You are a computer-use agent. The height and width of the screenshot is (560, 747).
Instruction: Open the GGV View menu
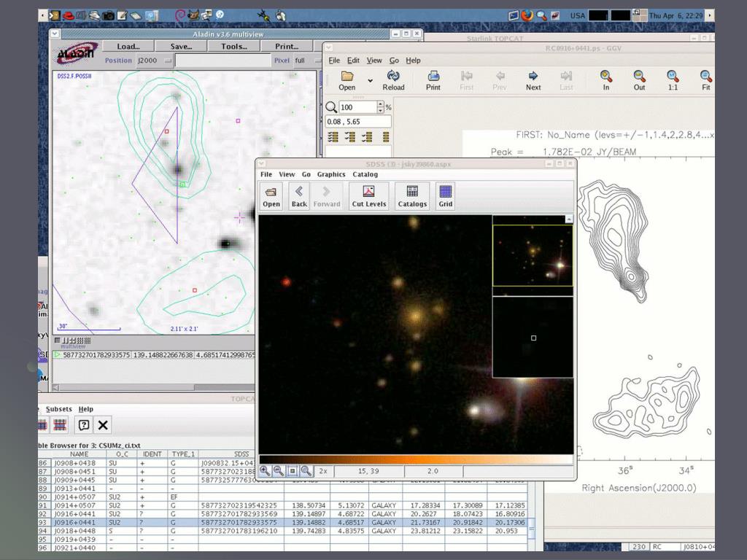pos(374,60)
